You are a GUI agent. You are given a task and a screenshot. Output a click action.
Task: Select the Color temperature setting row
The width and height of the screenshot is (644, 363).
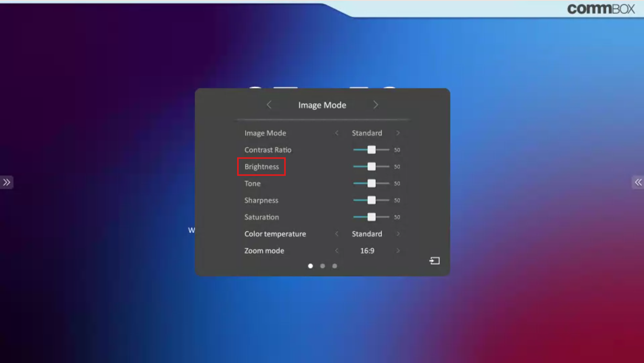pos(275,234)
